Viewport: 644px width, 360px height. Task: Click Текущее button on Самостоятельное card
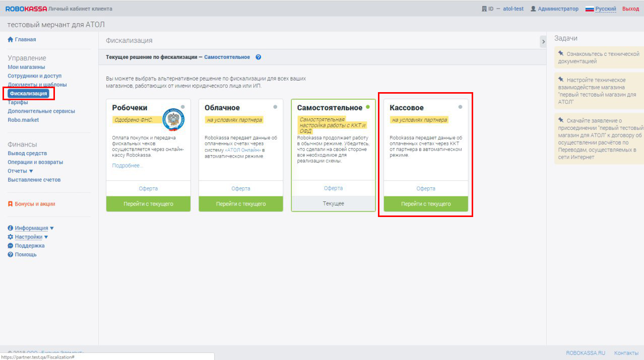tap(334, 203)
